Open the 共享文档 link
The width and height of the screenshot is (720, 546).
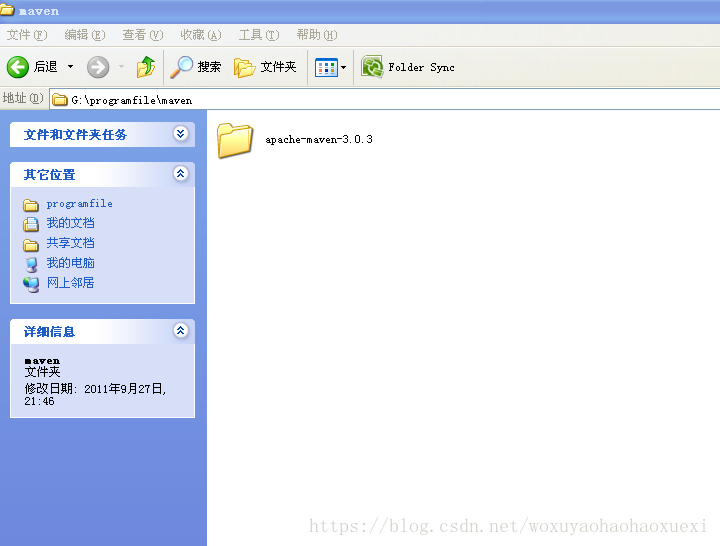pyautogui.click(x=70, y=243)
